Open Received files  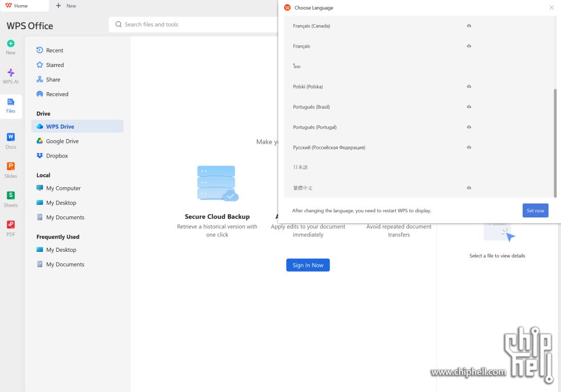(x=52, y=94)
